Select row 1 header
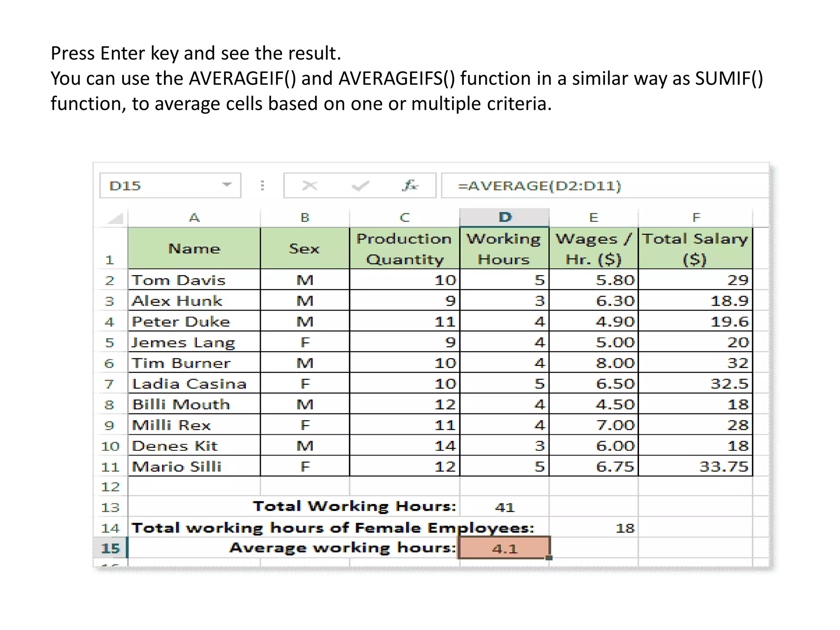840x630 pixels. 110,249
